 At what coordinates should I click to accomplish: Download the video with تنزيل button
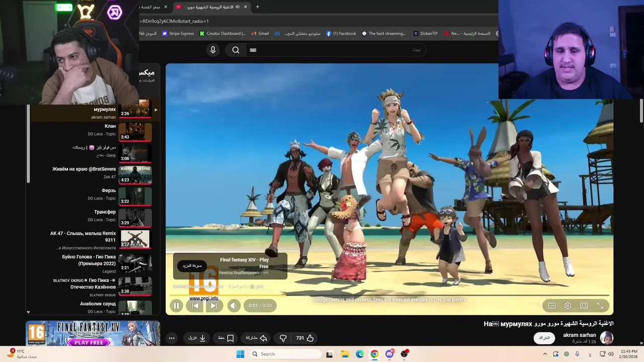tap(197, 338)
